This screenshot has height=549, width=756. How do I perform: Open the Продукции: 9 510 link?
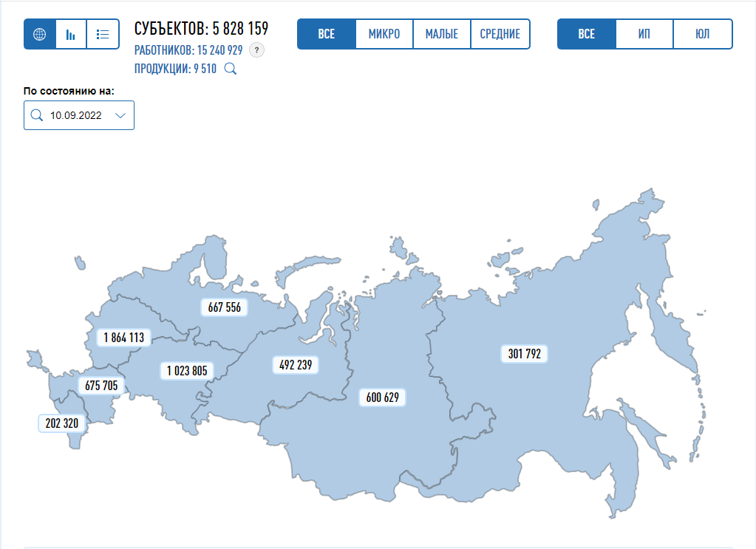(175, 69)
